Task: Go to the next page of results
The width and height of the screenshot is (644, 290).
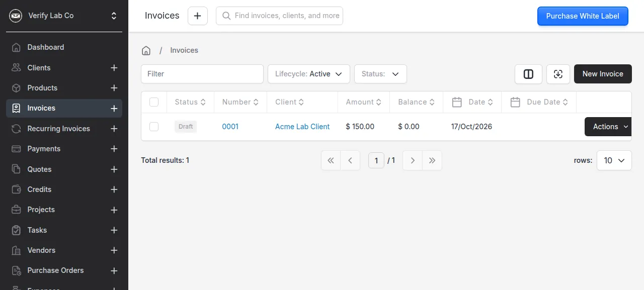Action: pos(413,161)
